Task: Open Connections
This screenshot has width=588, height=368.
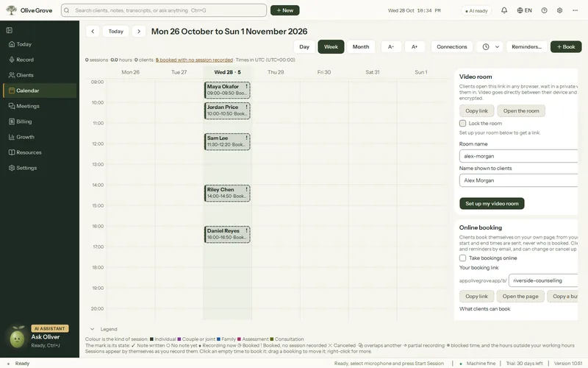Action: click(x=452, y=46)
